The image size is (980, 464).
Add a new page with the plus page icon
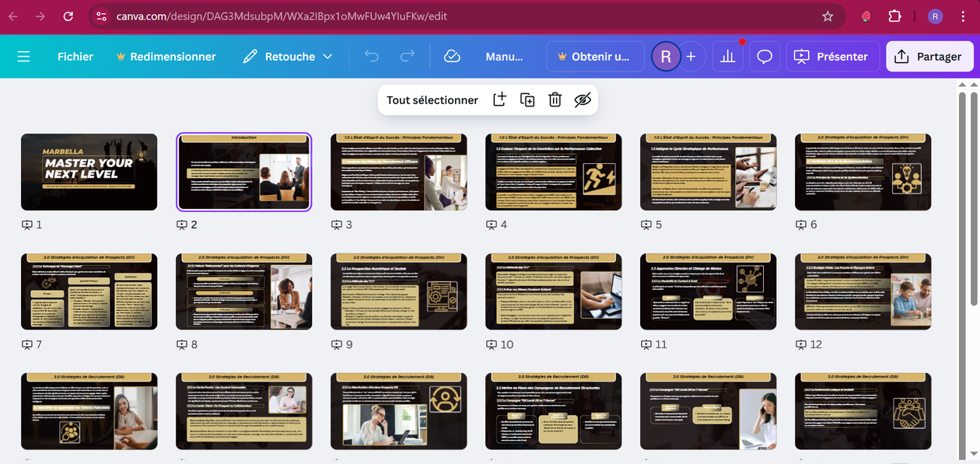tap(499, 99)
